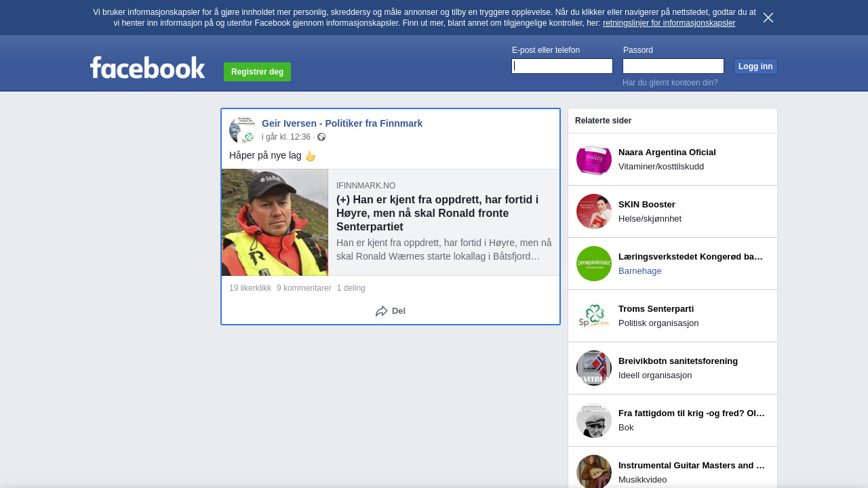Open Læringsverkstedet Kongerød page name

point(691,256)
